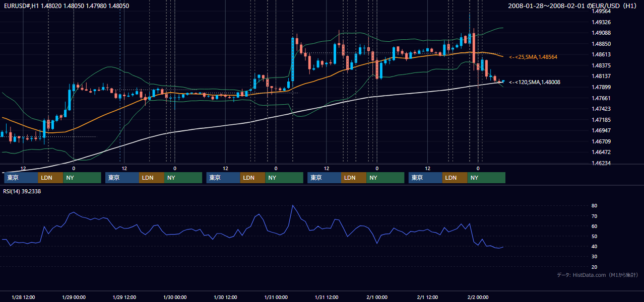Click price axis value 1.46234
Screen dimensions: 644x302
(x=601, y=163)
